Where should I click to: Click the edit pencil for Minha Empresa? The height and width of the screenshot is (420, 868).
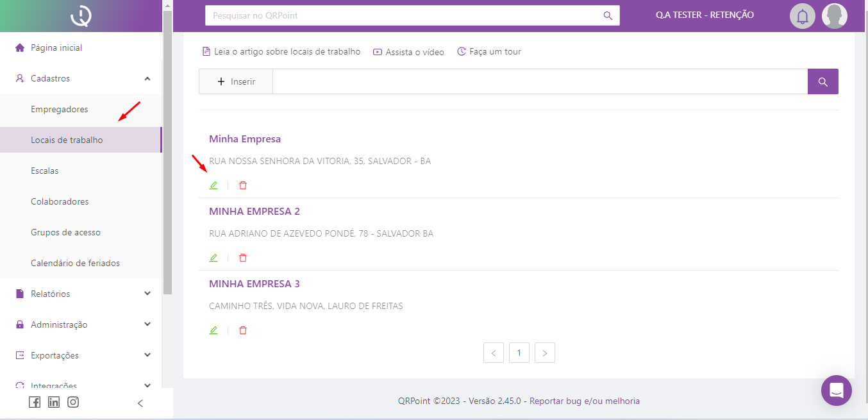(213, 185)
